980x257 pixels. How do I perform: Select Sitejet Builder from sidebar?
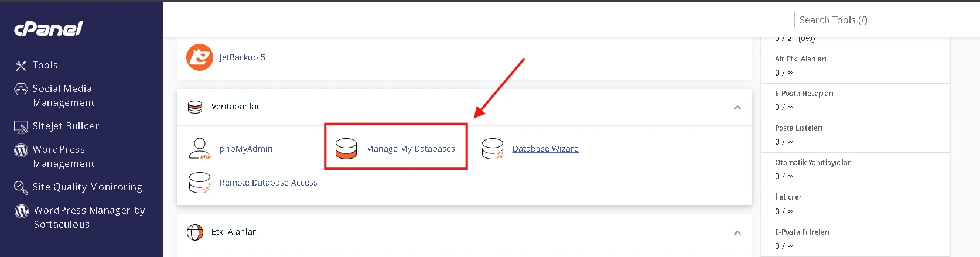point(66,126)
